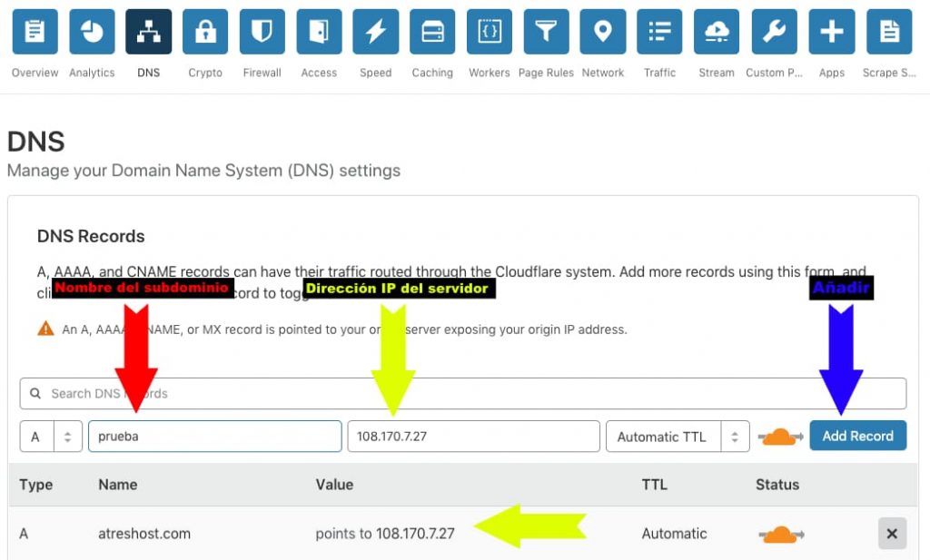
Task: Click the Automatic TTL value for atreshost.com
Action: [675, 534]
